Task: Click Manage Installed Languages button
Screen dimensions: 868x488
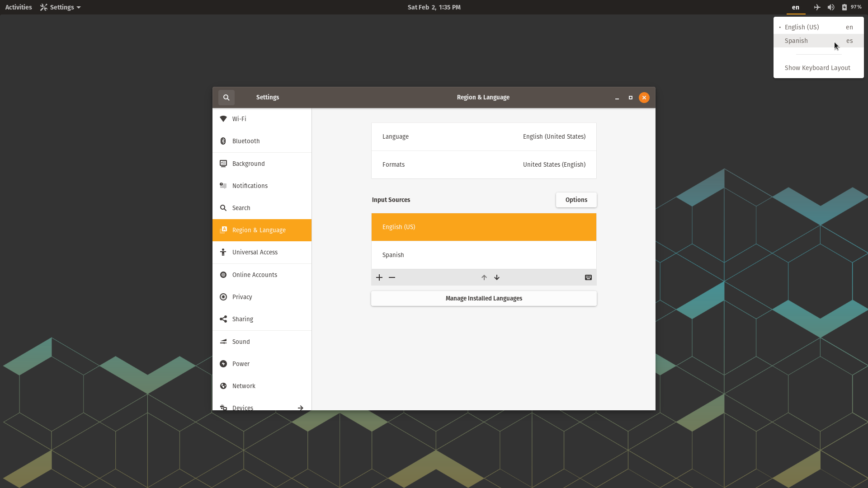Action: [484, 298]
